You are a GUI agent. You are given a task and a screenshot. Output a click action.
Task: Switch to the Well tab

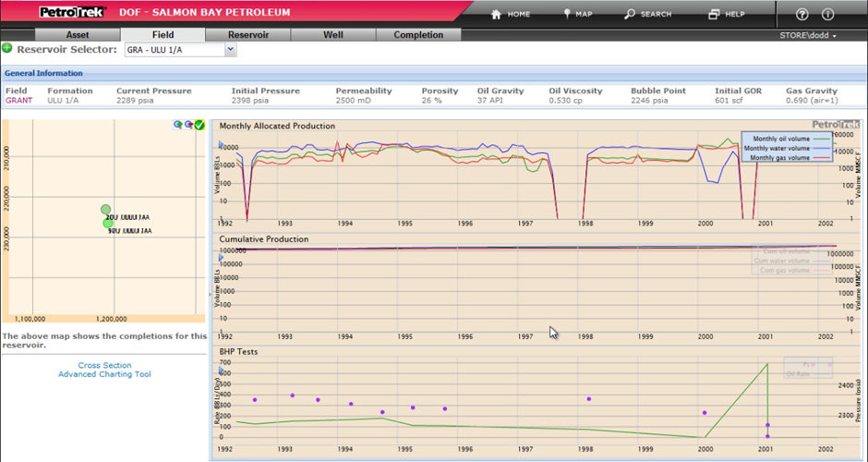click(x=332, y=35)
